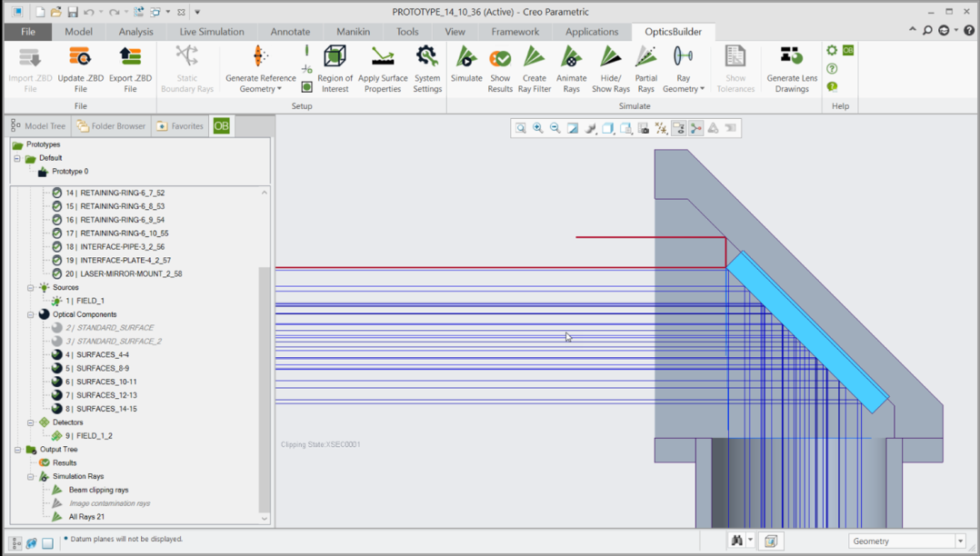Toggle the OB panel tab button
The height and width of the screenshot is (556, 980).
[221, 126]
